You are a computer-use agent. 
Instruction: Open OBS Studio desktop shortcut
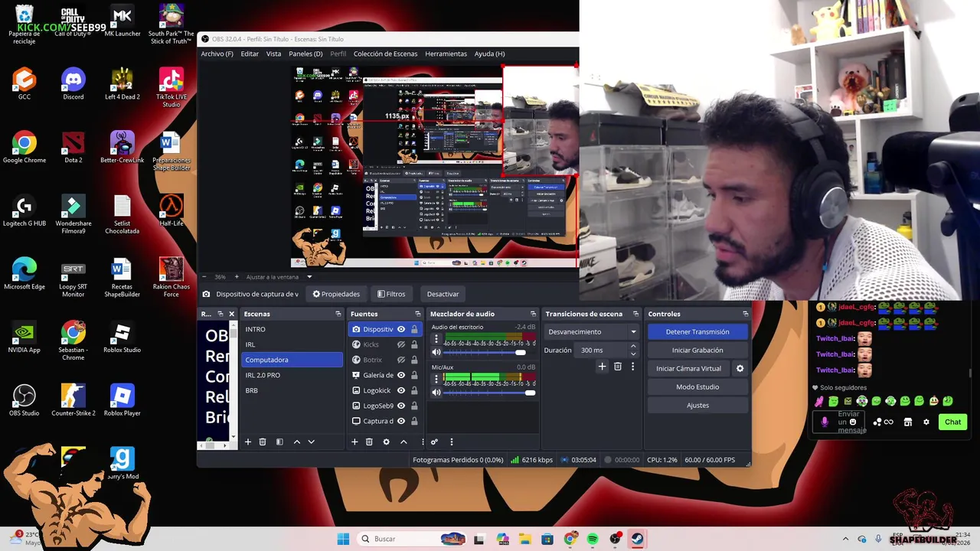tap(24, 400)
